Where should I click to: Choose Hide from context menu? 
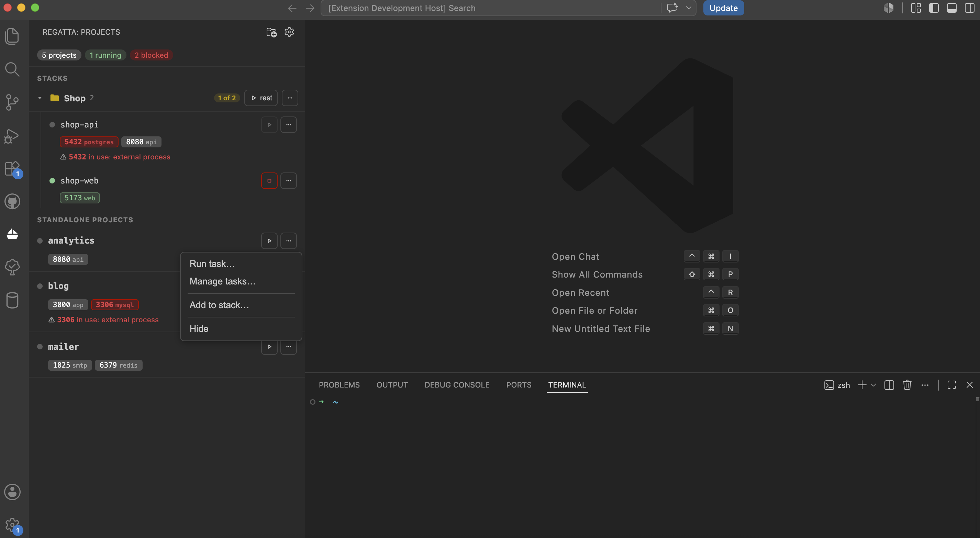(241, 329)
